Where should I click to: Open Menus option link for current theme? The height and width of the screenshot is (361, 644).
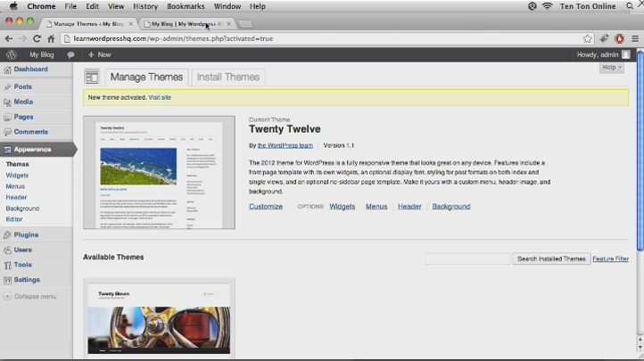click(x=376, y=206)
